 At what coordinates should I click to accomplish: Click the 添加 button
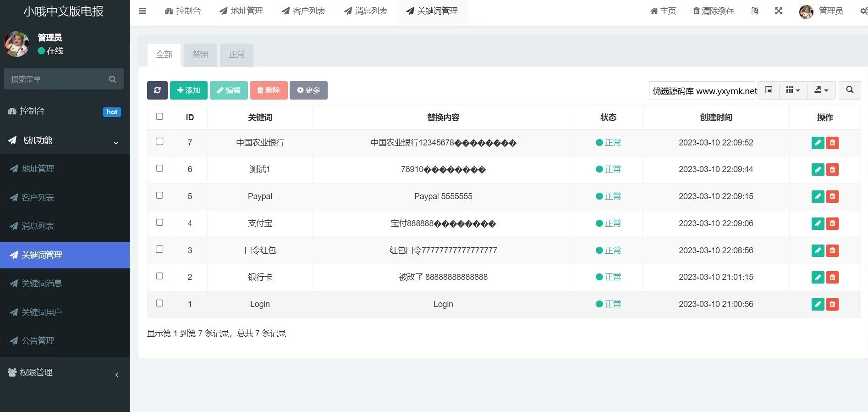pyautogui.click(x=189, y=90)
